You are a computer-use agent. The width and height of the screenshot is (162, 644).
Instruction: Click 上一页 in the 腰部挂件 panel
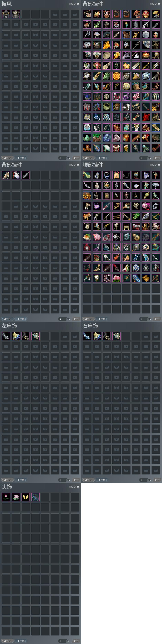click(88, 319)
